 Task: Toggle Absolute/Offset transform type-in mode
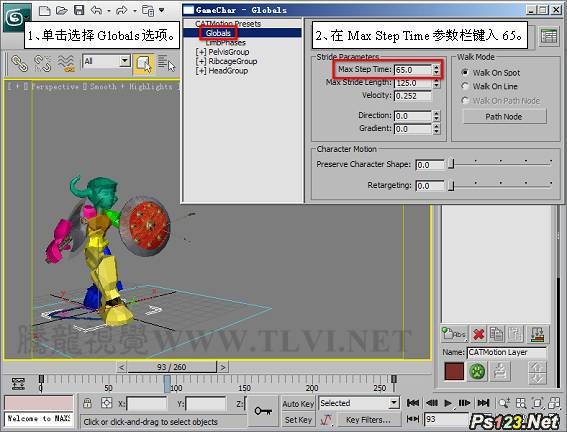click(x=106, y=403)
